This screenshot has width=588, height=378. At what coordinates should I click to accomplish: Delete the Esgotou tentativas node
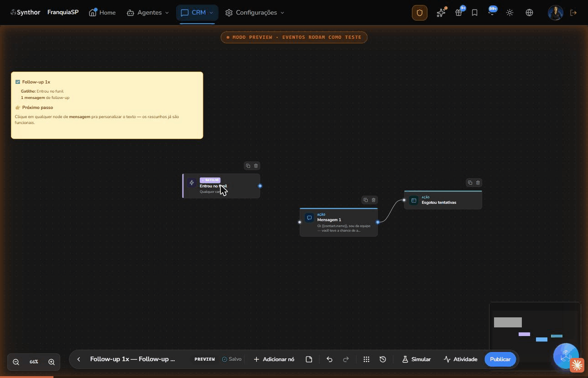pyautogui.click(x=478, y=183)
